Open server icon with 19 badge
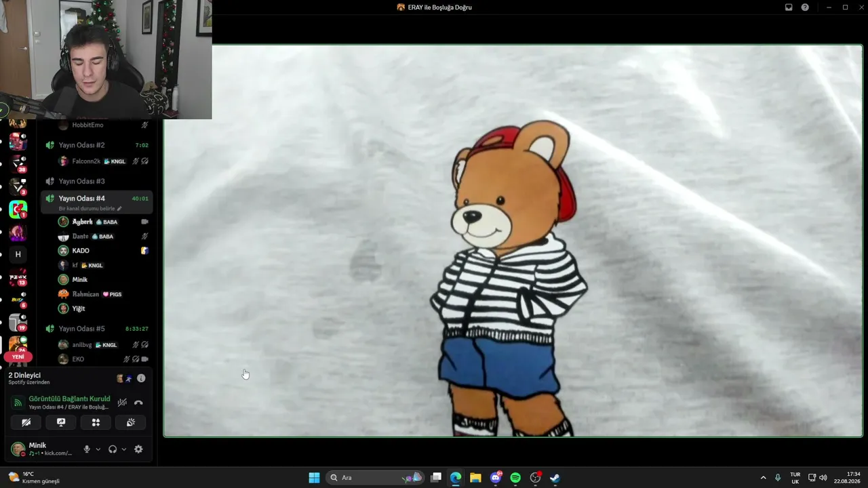 (x=18, y=322)
